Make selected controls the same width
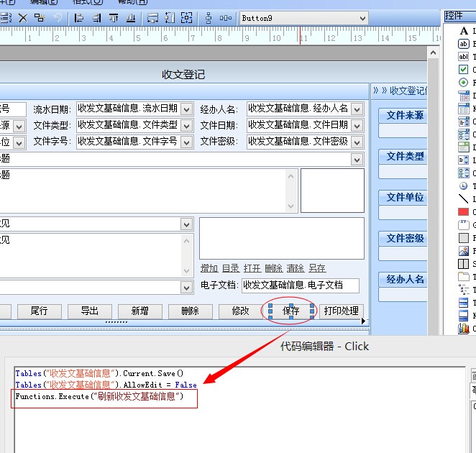Image resolution: width=476 pixels, height=453 pixels. point(152,18)
